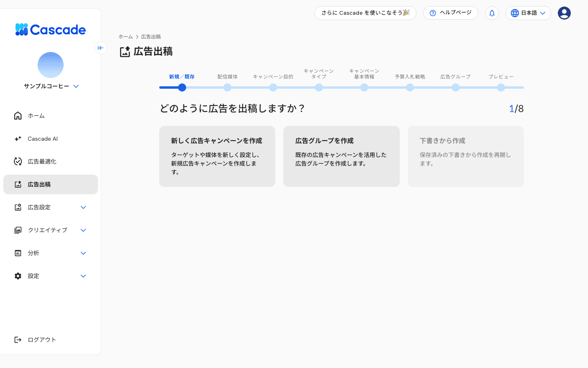The image size is (588, 368).
Task: Select the プレビュー step label
Action: click(x=501, y=77)
